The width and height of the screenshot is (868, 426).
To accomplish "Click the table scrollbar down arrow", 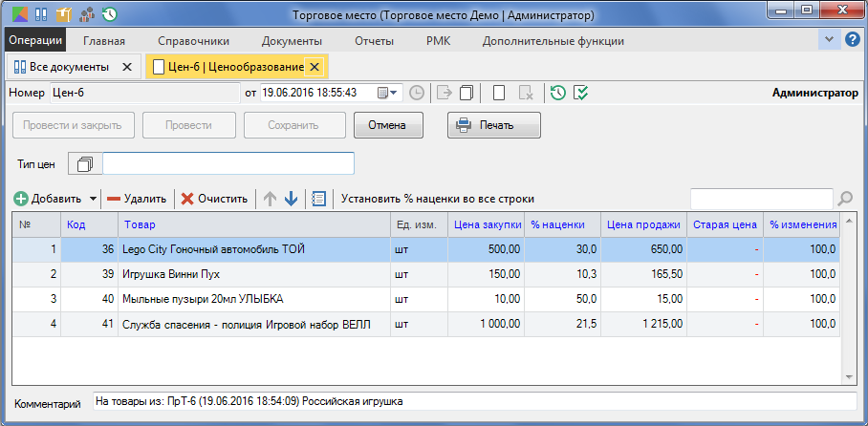I will click(x=849, y=376).
